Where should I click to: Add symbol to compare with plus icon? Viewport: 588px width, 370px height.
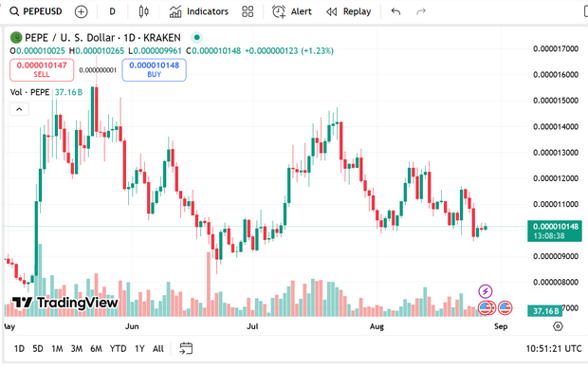coord(81,12)
